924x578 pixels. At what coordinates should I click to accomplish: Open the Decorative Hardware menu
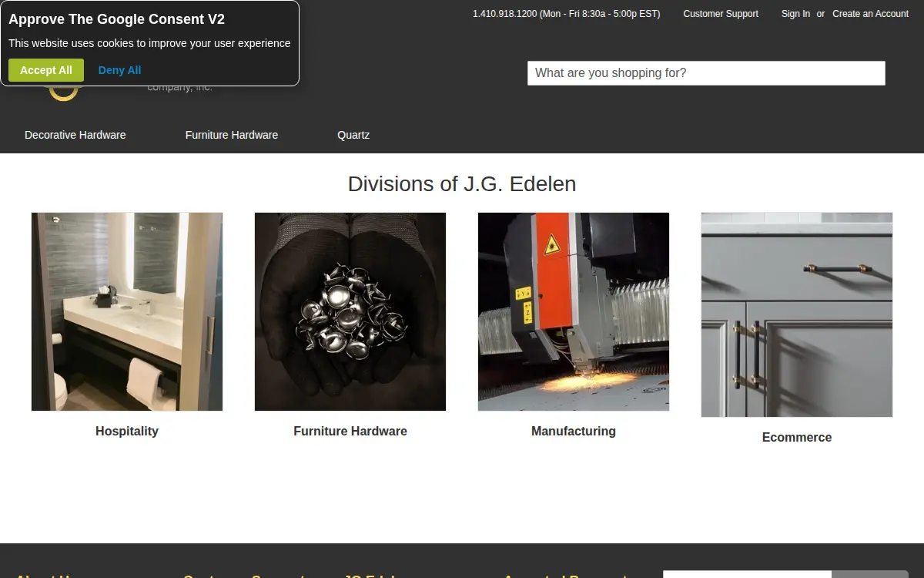[75, 135]
